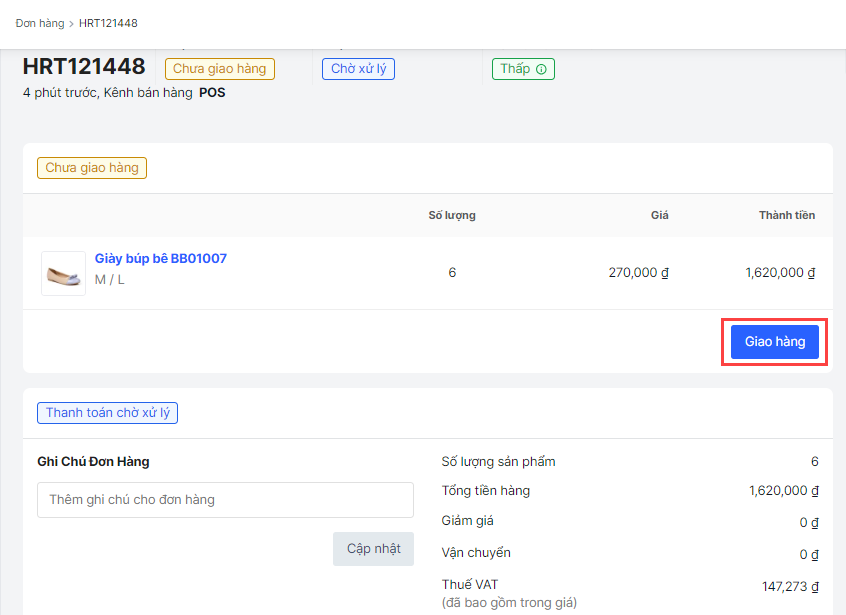Click the HRT121448 breadcrumb item
Image resolution: width=846 pixels, height=615 pixels.
point(108,23)
